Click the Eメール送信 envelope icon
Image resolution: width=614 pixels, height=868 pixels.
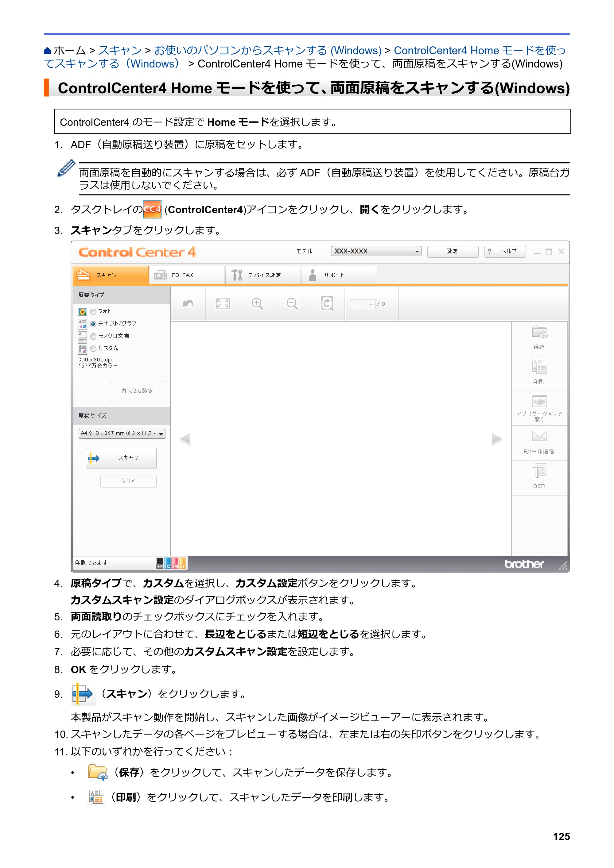tap(539, 436)
